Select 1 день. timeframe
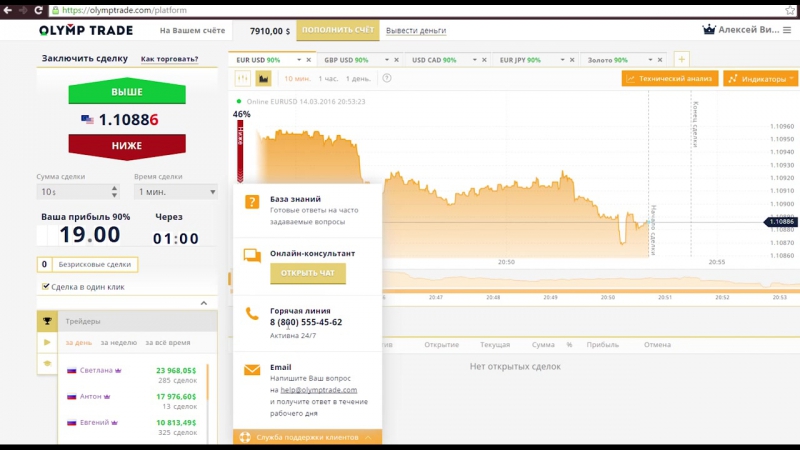 point(358,79)
